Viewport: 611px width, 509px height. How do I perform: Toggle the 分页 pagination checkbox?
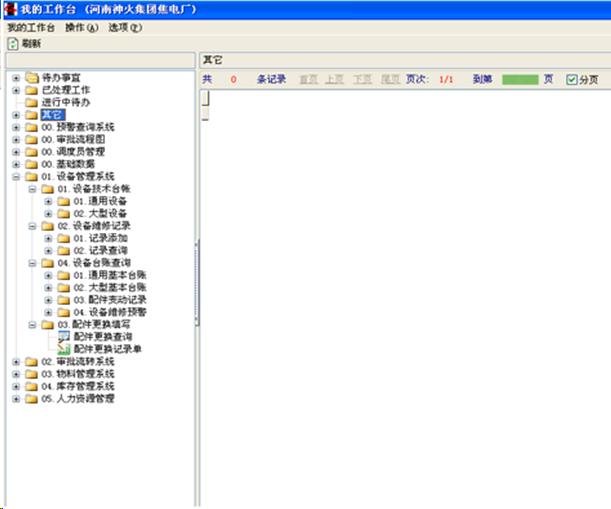pyautogui.click(x=572, y=79)
